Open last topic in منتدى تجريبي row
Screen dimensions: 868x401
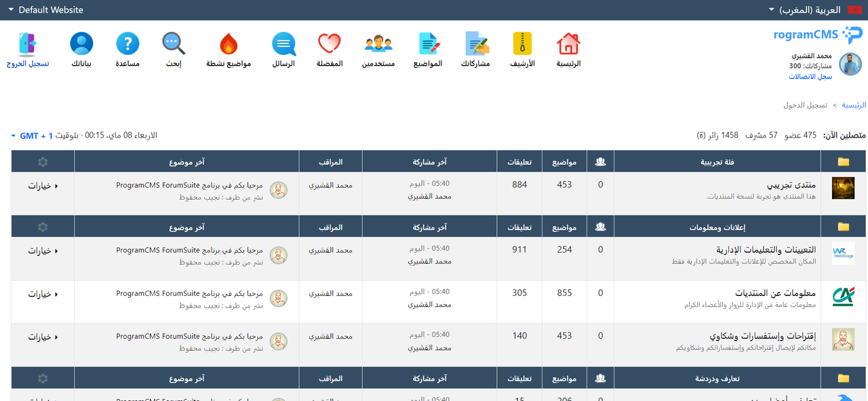tap(190, 184)
